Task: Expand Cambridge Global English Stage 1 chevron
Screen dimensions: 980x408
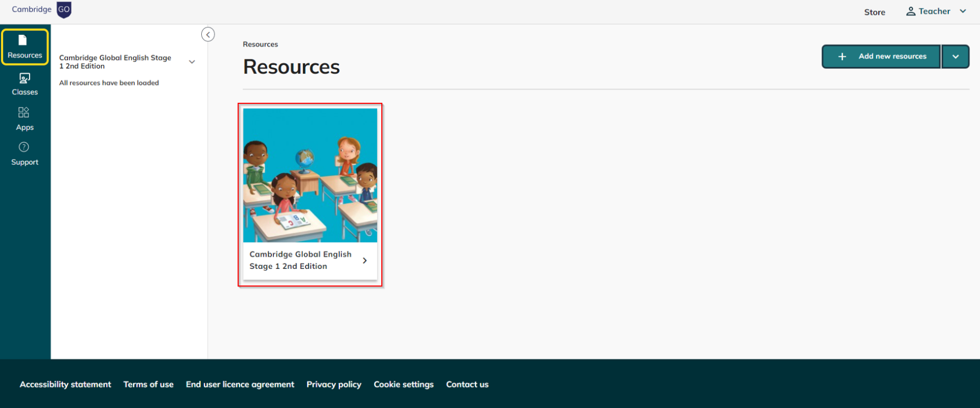Action: pos(192,62)
